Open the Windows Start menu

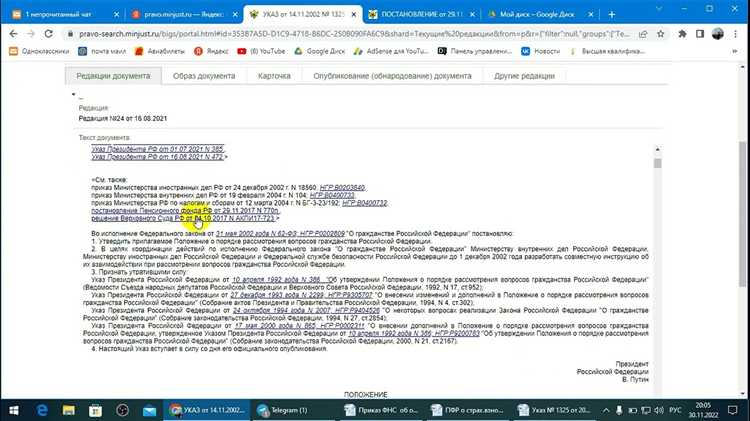click(13, 410)
